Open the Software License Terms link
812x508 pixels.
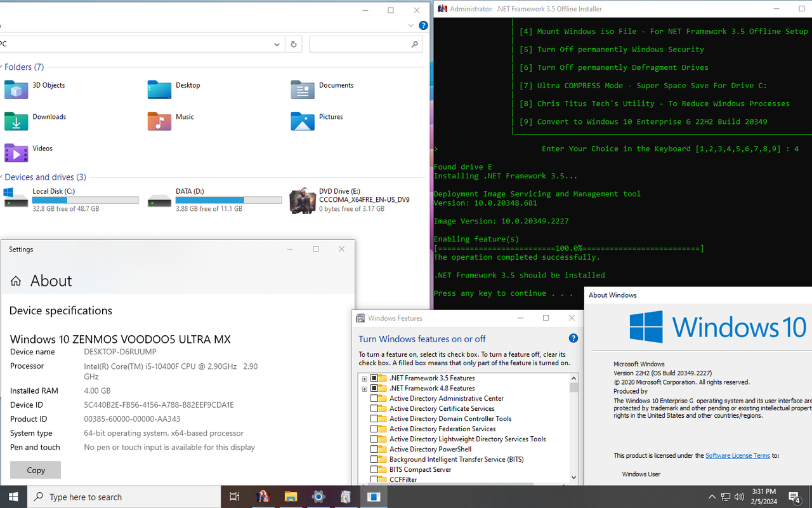[737, 455]
